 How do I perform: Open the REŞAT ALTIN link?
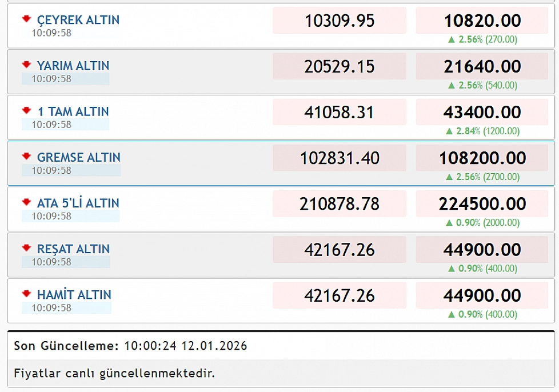click(73, 249)
